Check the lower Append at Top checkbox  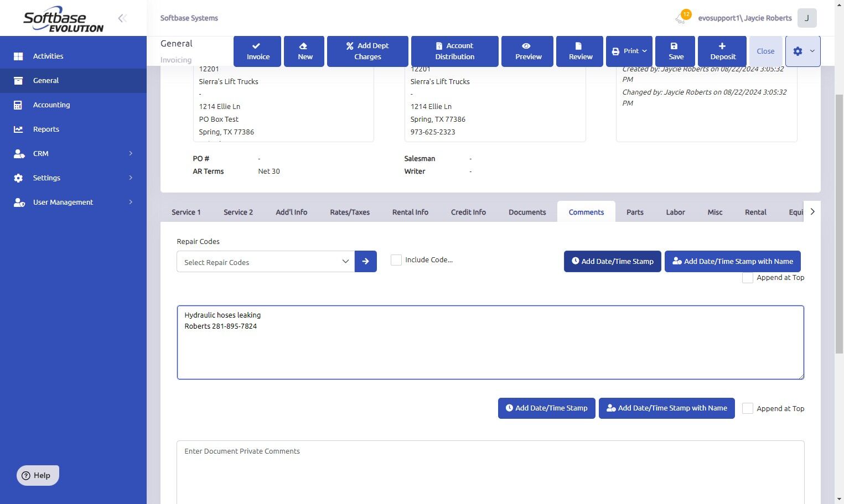tap(747, 409)
